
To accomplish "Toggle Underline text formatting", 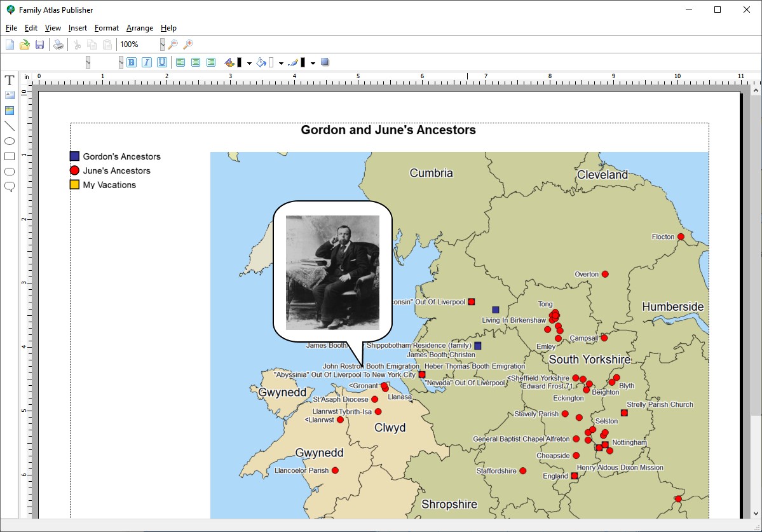I will [162, 62].
